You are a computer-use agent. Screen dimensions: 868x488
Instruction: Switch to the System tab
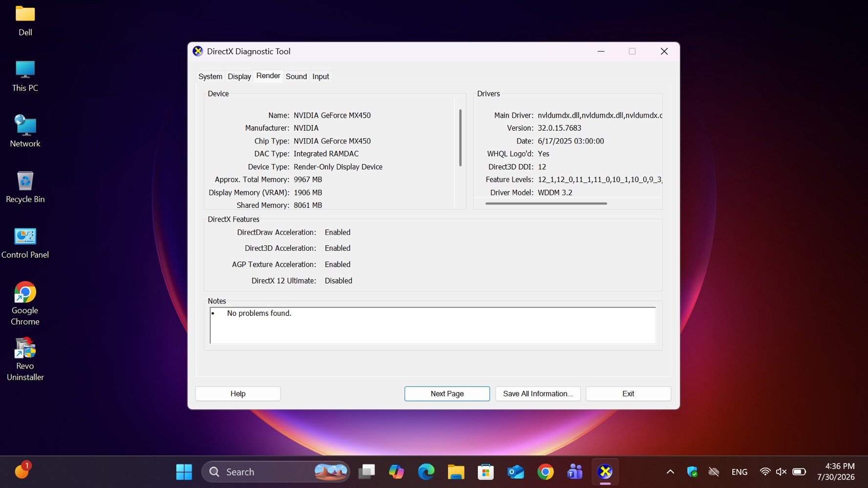(x=210, y=77)
